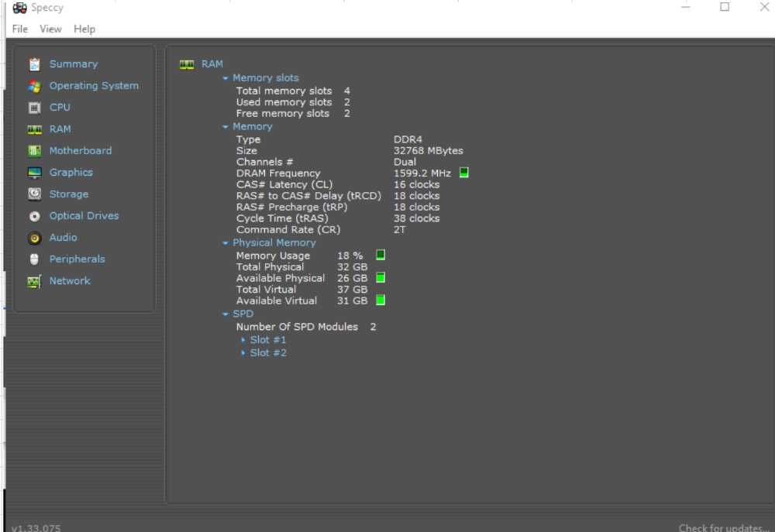Open the View menu
The image size is (775, 532).
pos(50,29)
